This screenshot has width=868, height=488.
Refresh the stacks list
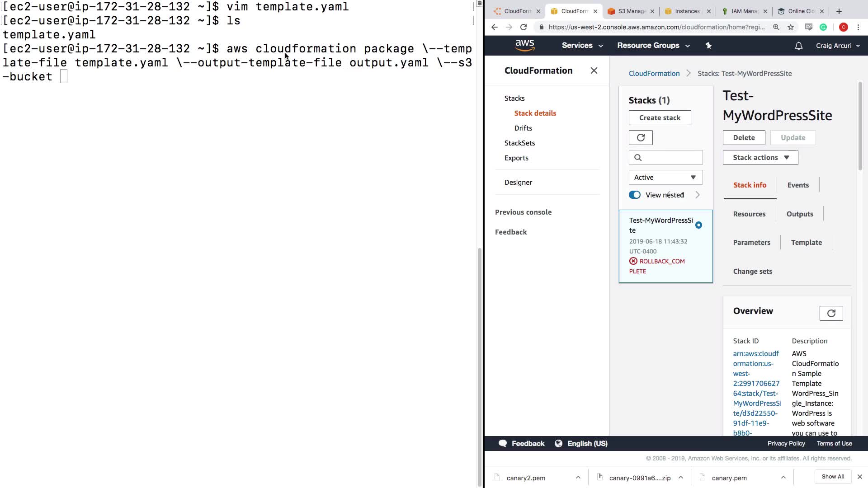coord(641,138)
